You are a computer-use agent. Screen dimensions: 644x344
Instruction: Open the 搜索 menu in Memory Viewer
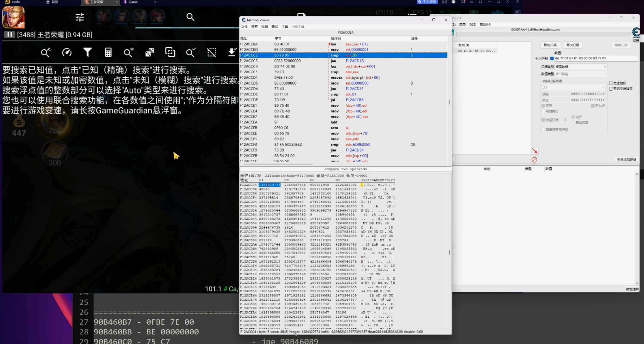[254, 27]
